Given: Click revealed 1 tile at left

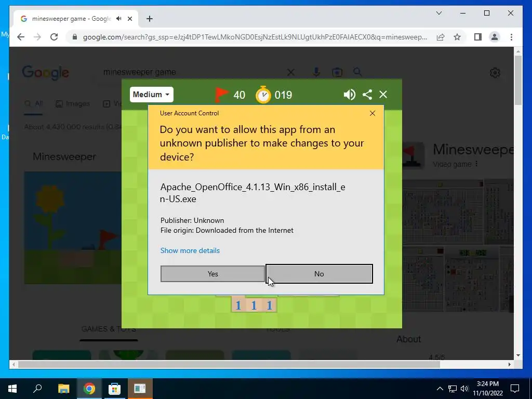Looking at the screenshot, I should [238, 305].
